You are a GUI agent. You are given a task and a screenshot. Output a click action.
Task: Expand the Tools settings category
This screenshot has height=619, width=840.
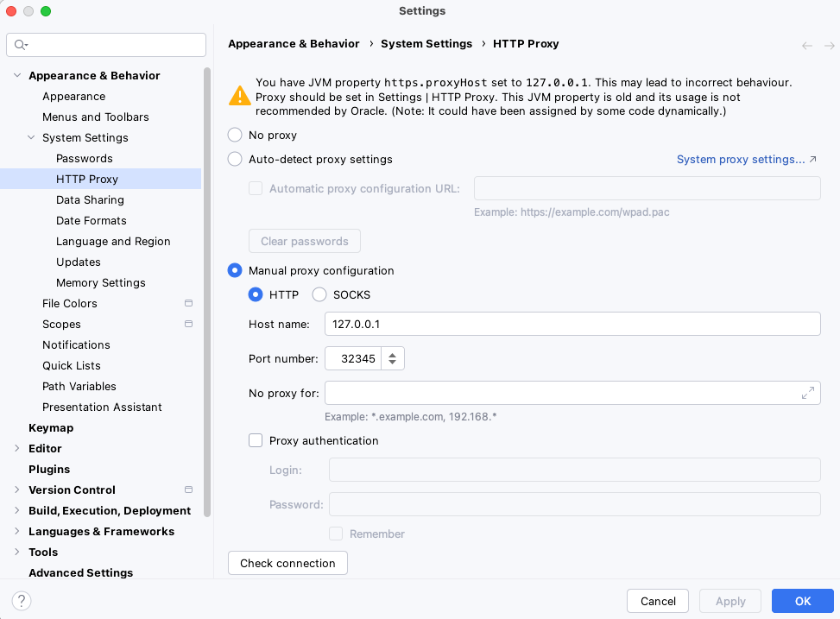pyautogui.click(x=16, y=552)
